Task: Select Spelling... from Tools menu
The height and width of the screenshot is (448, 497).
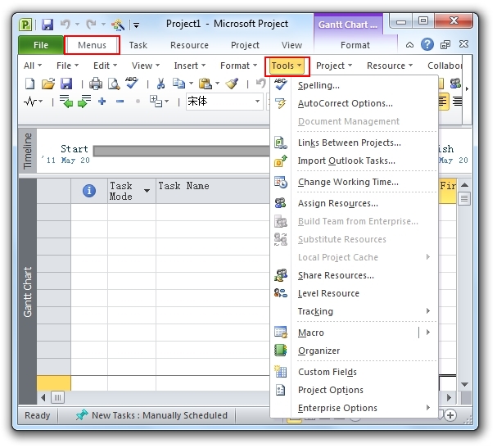Action: (355, 85)
